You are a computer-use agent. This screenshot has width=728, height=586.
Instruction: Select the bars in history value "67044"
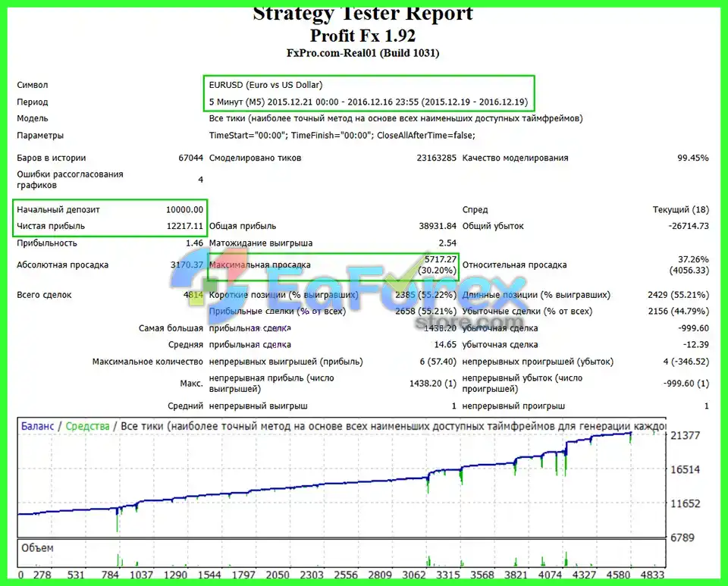coord(191,158)
